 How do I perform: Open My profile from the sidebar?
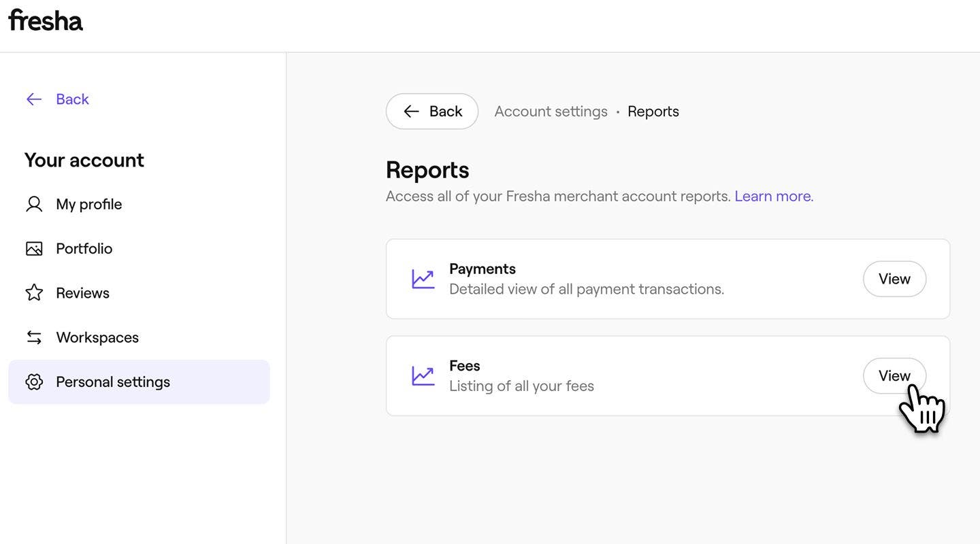coord(88,204)
